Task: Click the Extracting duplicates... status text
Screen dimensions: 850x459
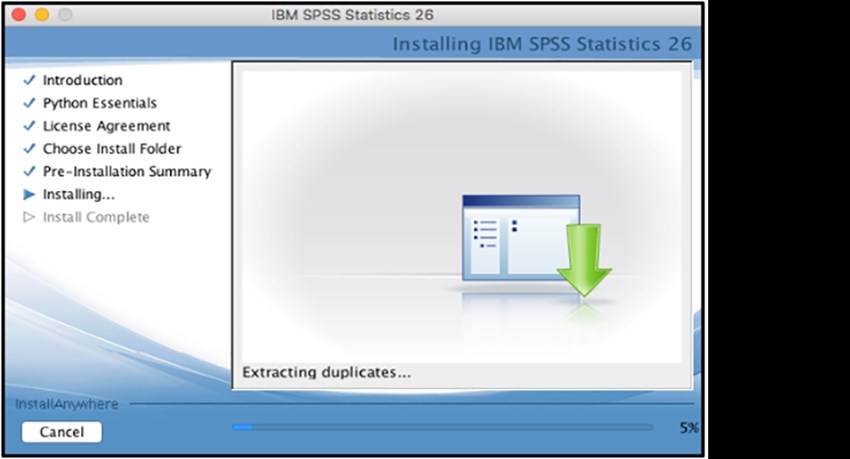Action: click(326, 372)
